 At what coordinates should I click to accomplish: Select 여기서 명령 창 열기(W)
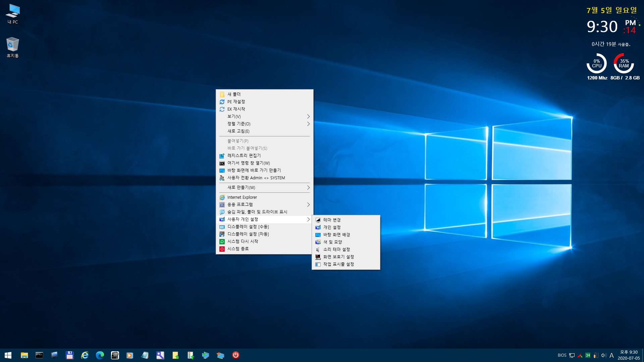(265, 163)
